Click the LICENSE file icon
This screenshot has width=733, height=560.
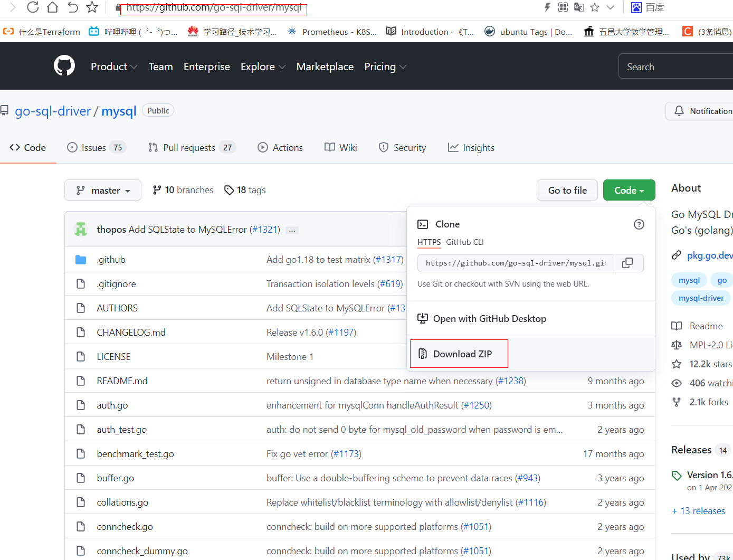click(x=81, y=357)
